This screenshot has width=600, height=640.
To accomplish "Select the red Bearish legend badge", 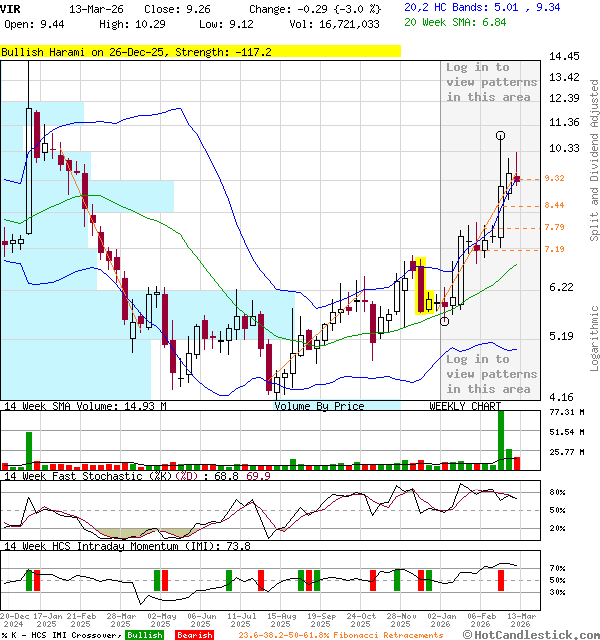I will click(195, 635).
